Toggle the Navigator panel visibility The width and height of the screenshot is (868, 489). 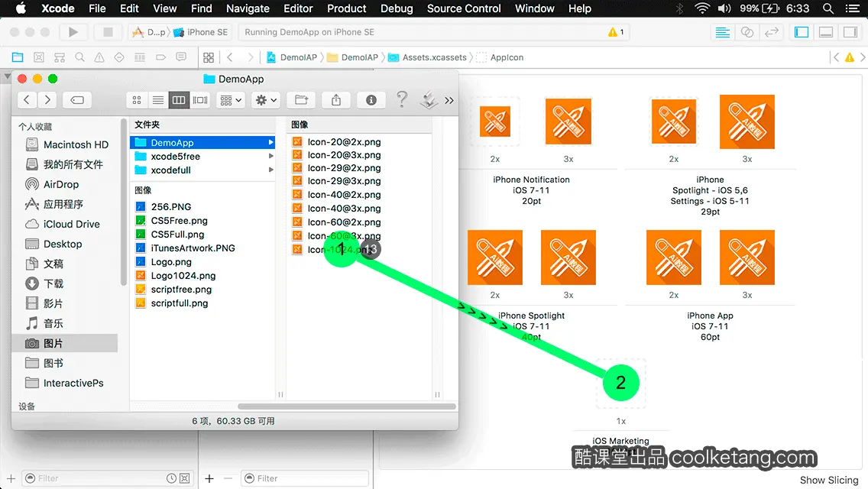coord(801,32)
